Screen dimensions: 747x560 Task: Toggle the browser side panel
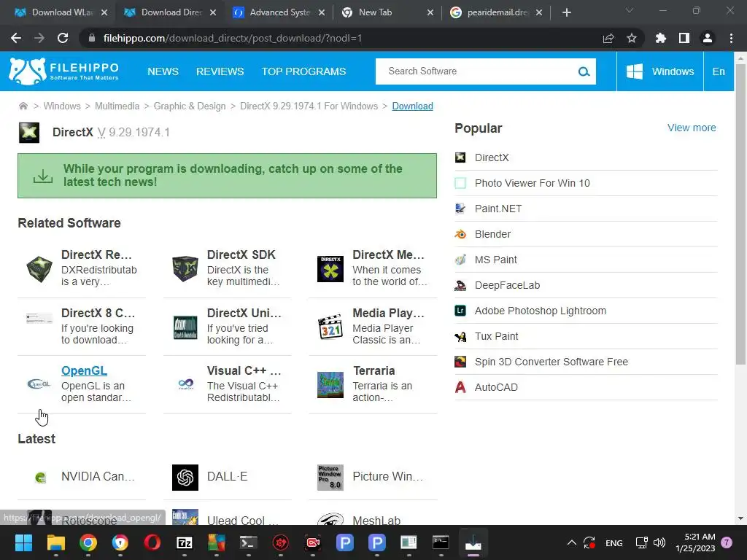click(x=684, y=38)
